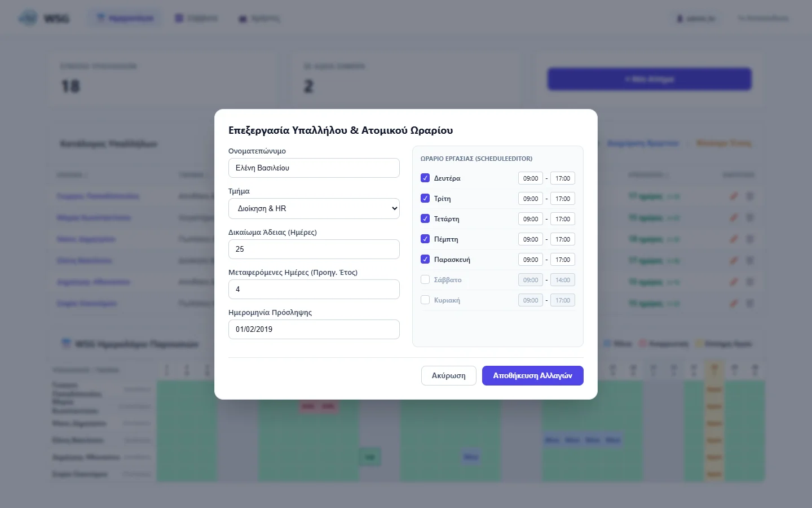Uncheck the Τρίτη checkbox
The width and height of the screenshot is (812, 508).
point(425,198)
